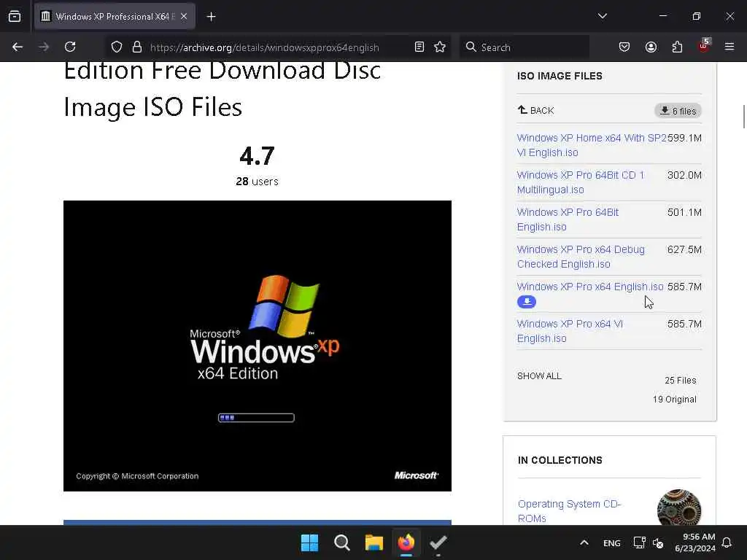Expand hidden system tray icons chevron
The width and height of the screenshot is (747, 560).
coord(584,542)
